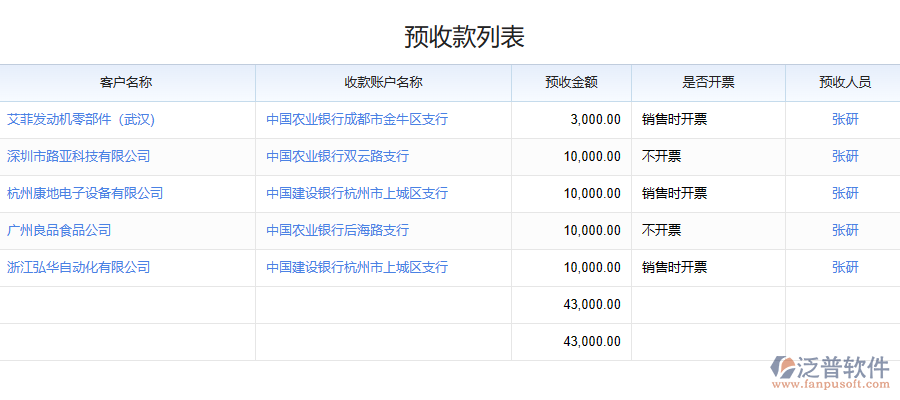This screenshot has width=900, height=400.
Task: Click the 中国农业银行双云路支行 account link
Action: pos(337,157)
